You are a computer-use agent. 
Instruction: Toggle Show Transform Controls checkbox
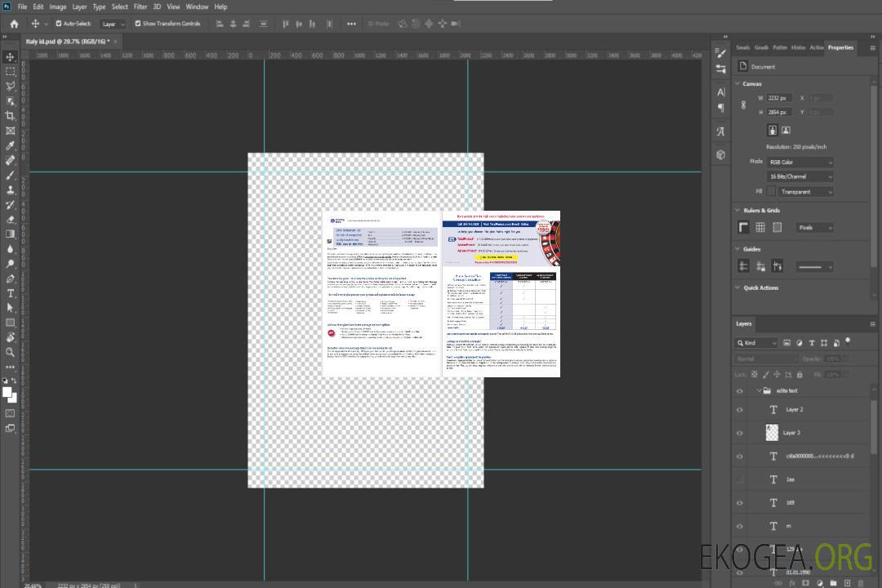(138, 24)
